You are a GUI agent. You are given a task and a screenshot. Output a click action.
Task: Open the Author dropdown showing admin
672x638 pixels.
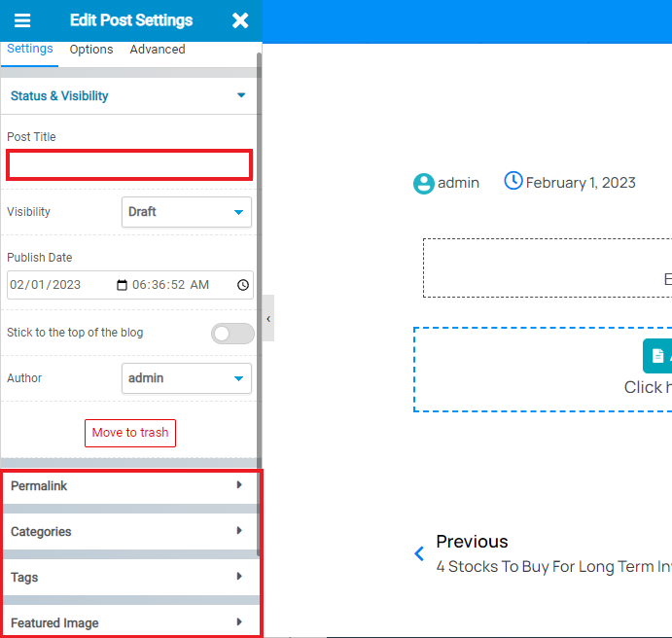(187, 378)
